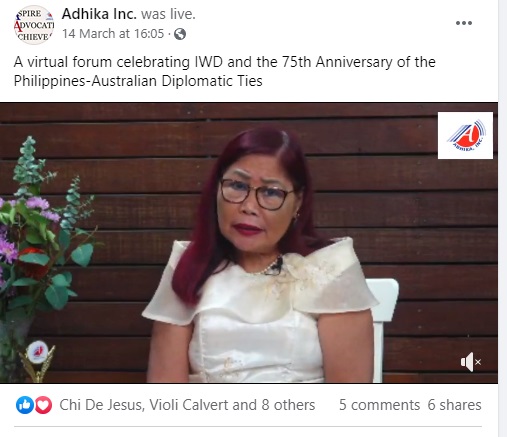Click the public globe privacy icon
Screen dimensions: 507x437
(x=180, y=34)
